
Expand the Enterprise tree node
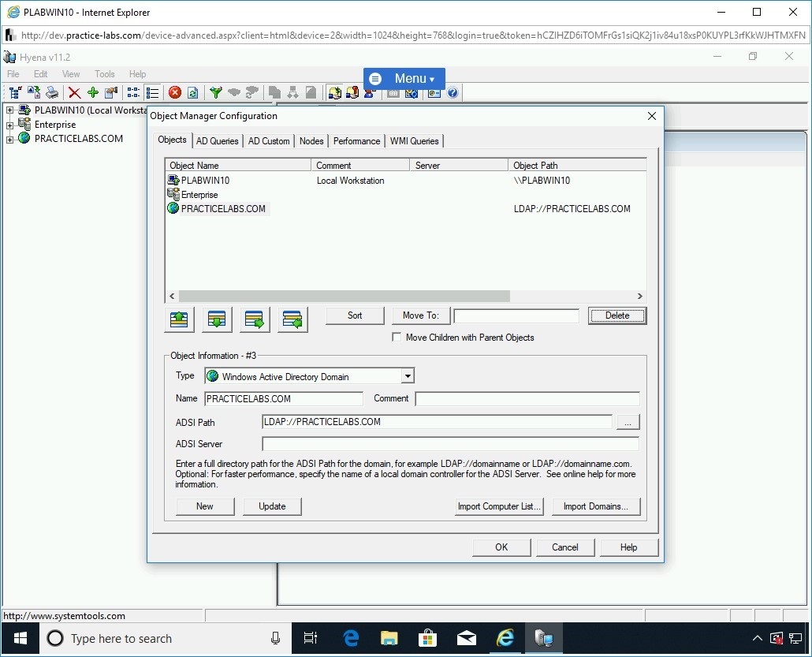click(10, 125)
